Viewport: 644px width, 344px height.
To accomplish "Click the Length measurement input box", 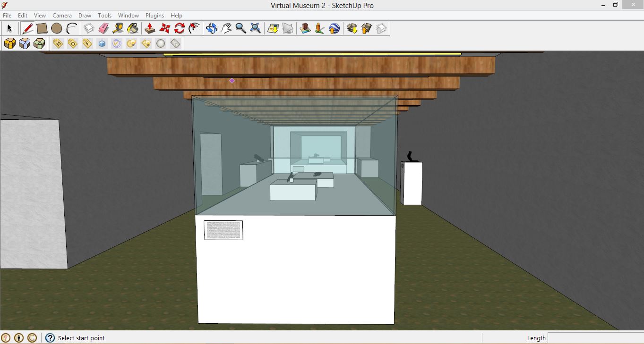I will [x=595, y=338].
